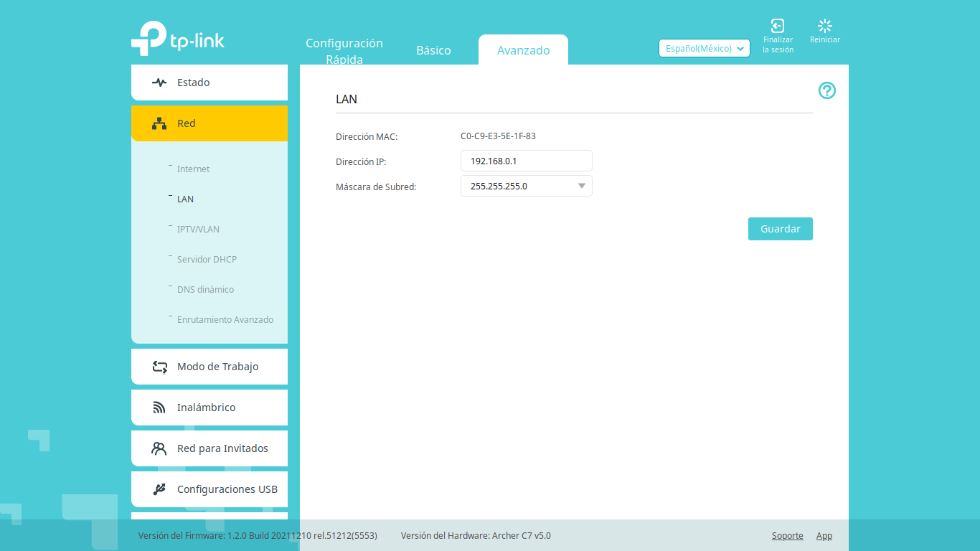Click the Dirección MAC label

(x=367, y=136)
